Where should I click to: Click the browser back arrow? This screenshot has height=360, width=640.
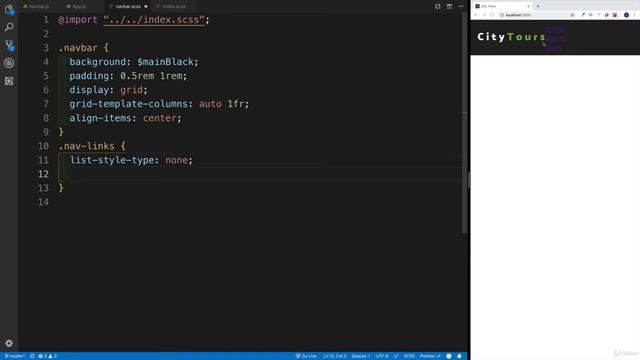[476, 15]
